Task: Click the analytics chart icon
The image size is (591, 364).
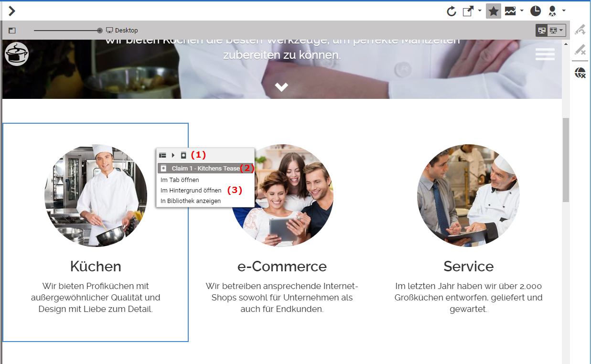Action: [x=510, y=11]
